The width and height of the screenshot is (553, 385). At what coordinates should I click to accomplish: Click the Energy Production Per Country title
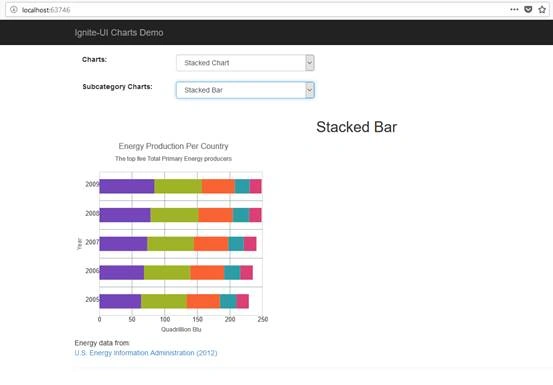pos(173,146)
